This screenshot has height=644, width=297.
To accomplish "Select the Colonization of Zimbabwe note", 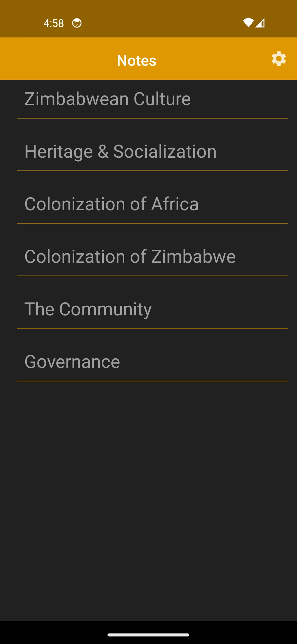I will [152, 256].
